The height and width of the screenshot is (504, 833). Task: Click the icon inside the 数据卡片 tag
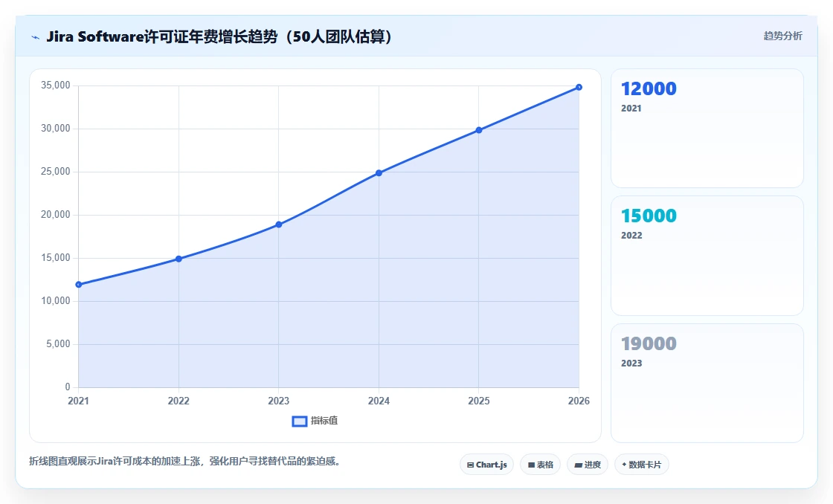tap(624, 465)
